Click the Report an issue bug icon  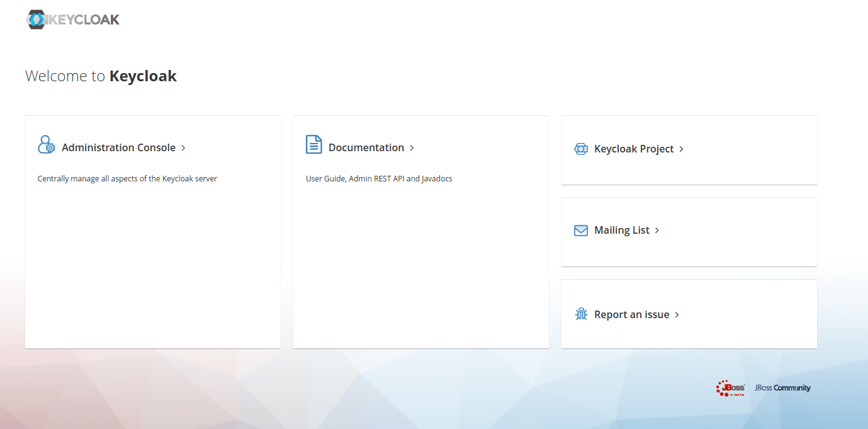pyautogui.click(x=581, y=314)
